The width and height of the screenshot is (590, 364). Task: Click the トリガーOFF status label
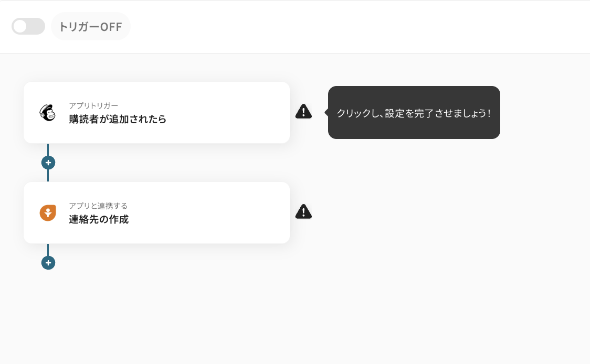click(x=90, y=27)
